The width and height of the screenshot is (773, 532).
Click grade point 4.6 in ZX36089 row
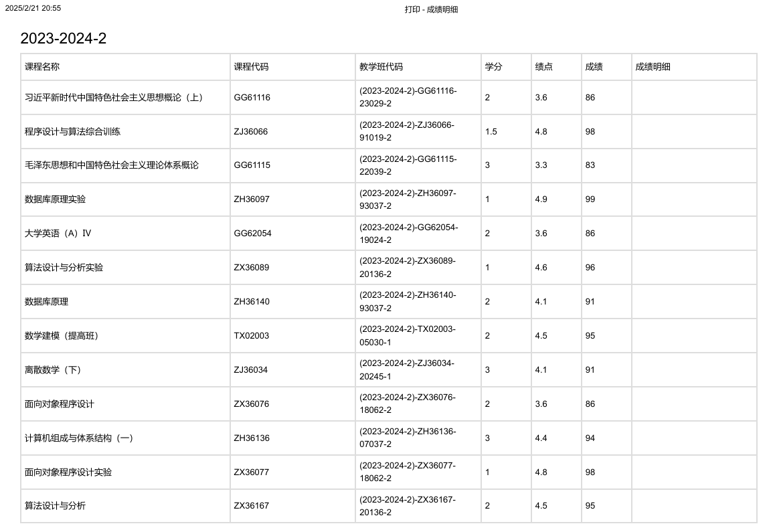[541, 267]
